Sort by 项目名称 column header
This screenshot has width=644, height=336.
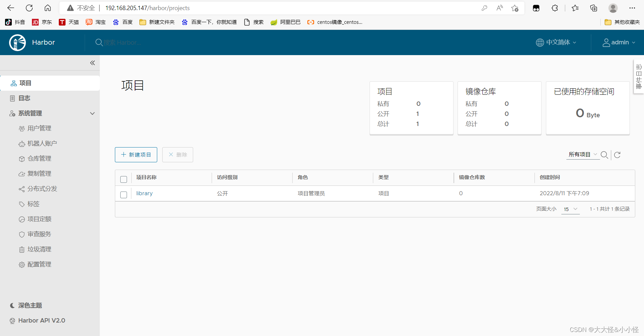coord(146,177)
